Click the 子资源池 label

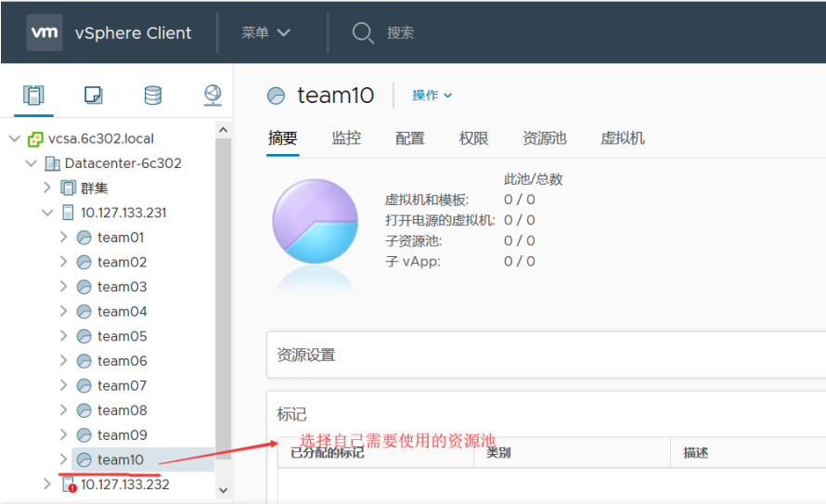click(413, 240)
